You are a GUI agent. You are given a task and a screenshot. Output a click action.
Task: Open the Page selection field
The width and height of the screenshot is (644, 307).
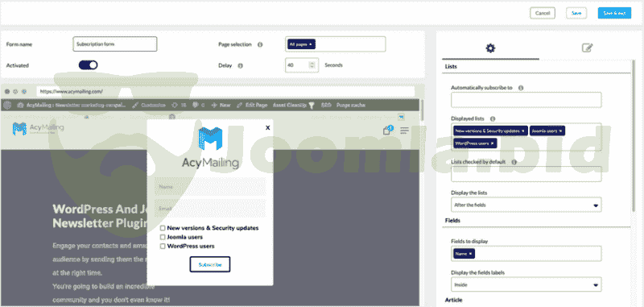click(x=336, y=44)
